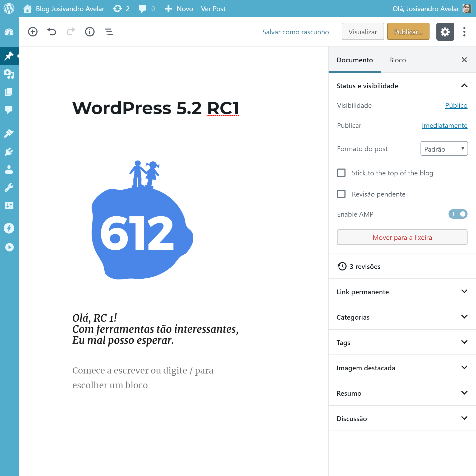Click Salvar como rascunho

coord(296,32)
